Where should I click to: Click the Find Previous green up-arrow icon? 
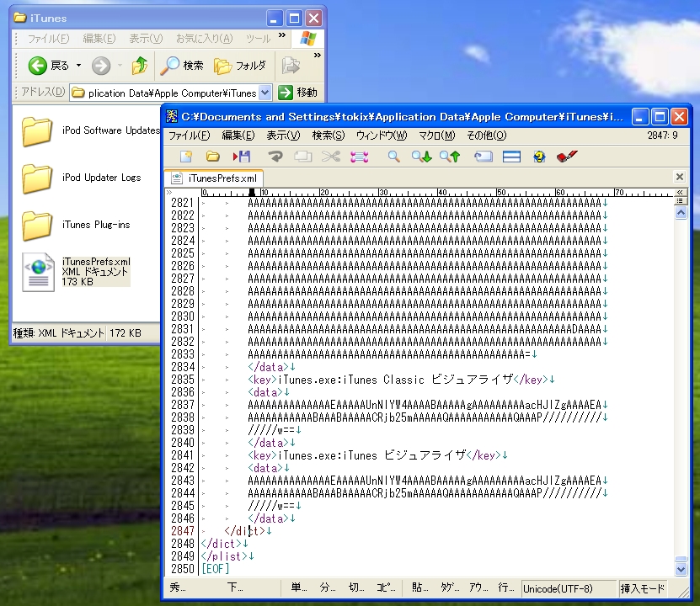click(x=450, y=157)
